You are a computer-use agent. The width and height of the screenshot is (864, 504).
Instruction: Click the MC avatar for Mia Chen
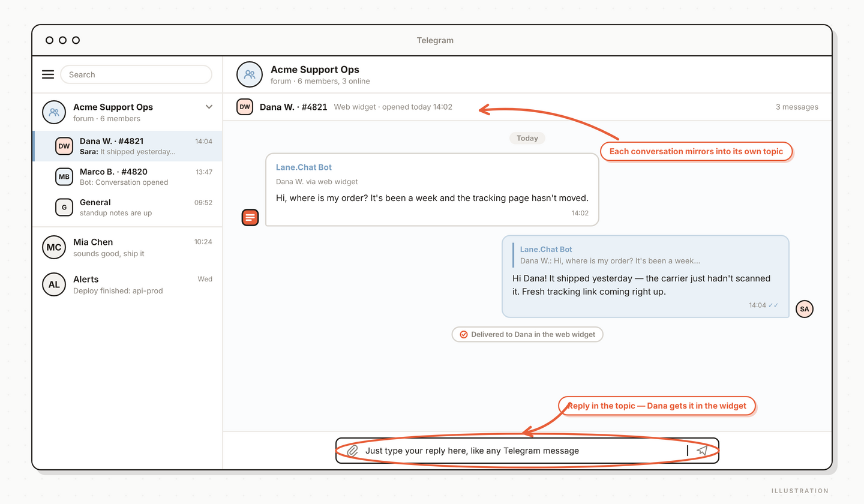click(54, 247)
